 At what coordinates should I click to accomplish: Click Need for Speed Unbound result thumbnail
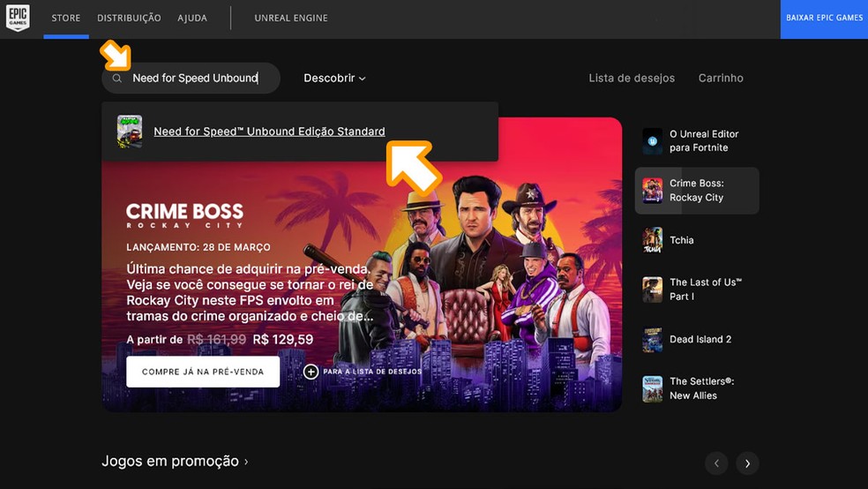coord(130,132)
